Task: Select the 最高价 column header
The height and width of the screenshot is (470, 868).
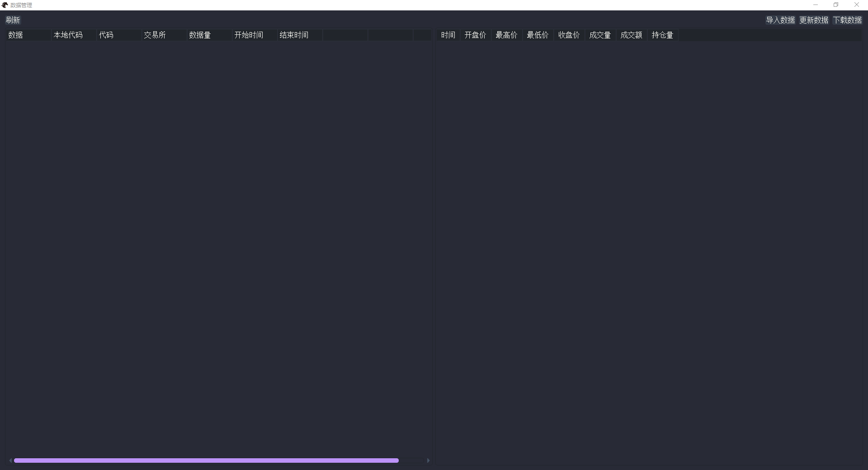Action: point(507,35)
